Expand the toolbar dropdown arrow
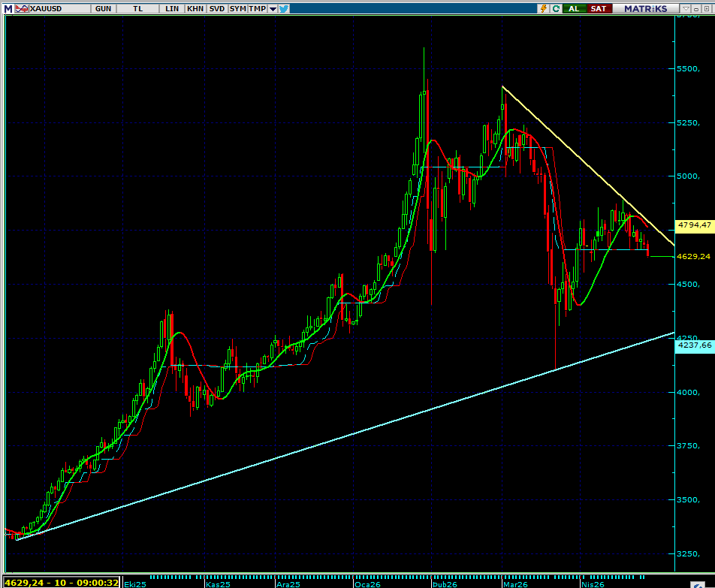The height and width of the screenshot is (588, 715). 273,9
